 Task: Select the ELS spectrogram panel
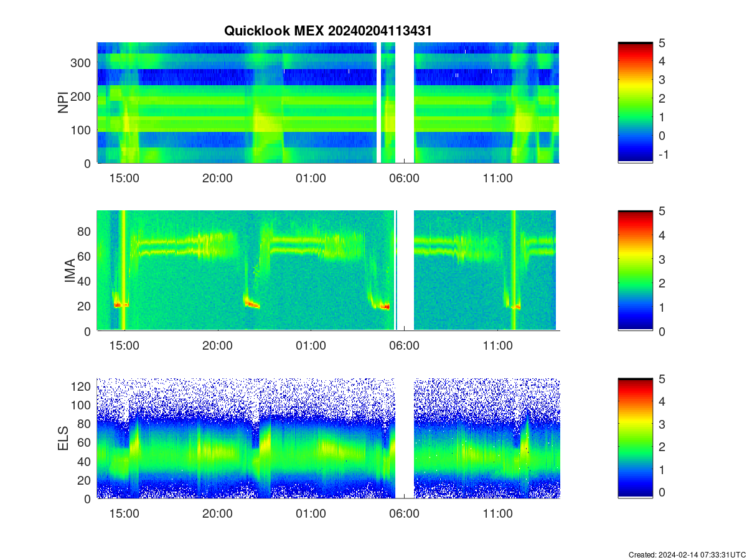point(328,438)
